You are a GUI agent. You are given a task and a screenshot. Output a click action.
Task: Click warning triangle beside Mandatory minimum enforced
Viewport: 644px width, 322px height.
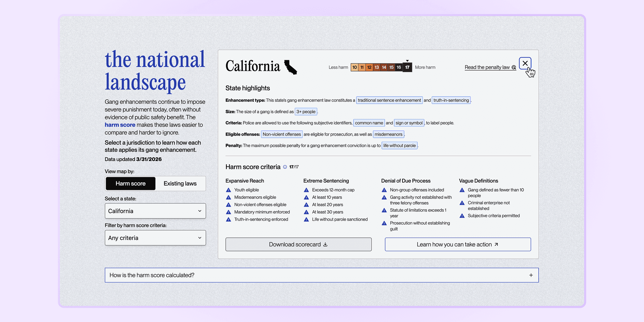(x=229, y=212)
